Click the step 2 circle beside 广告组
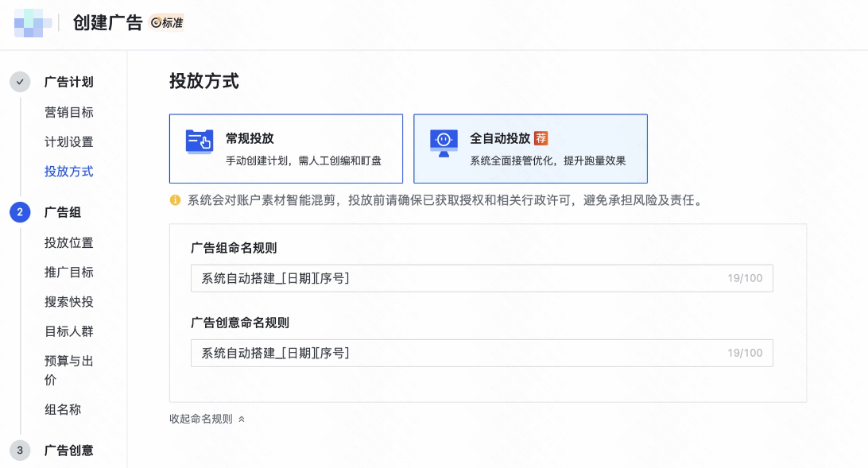Image resolution: width=868 pixels, height=468 pixels. click(20, 212)
